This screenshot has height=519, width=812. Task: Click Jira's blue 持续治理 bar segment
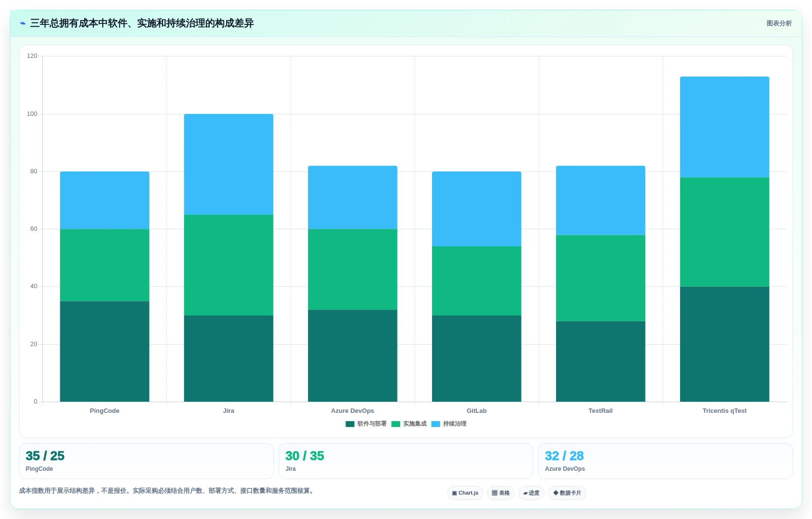229,165
